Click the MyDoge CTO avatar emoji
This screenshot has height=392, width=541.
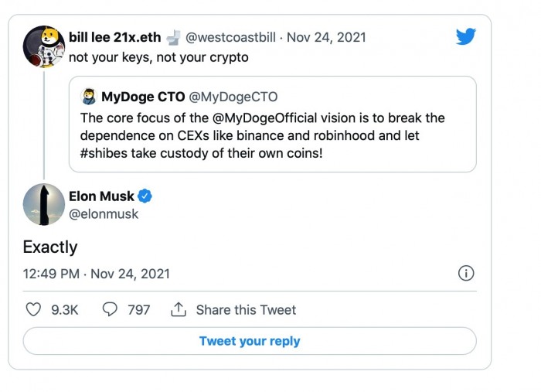pyautogui.click(x=89, y=97)
